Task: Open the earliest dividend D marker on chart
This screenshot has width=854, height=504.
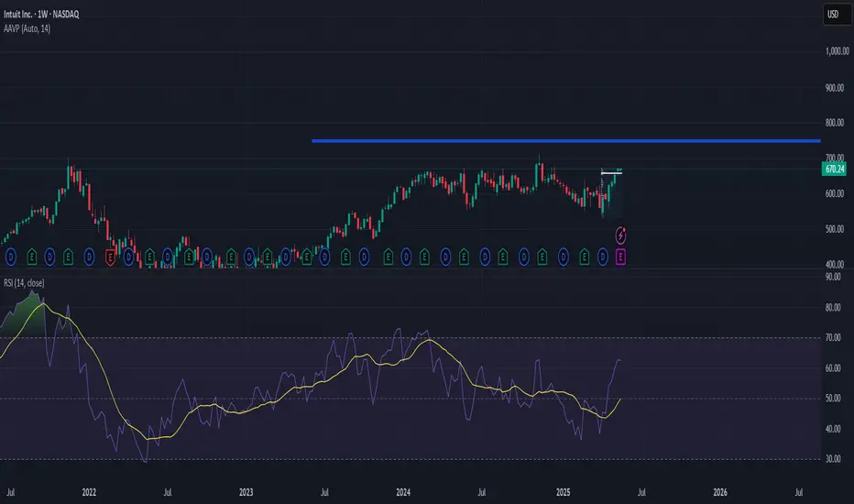Action: [x=10, y=257]
